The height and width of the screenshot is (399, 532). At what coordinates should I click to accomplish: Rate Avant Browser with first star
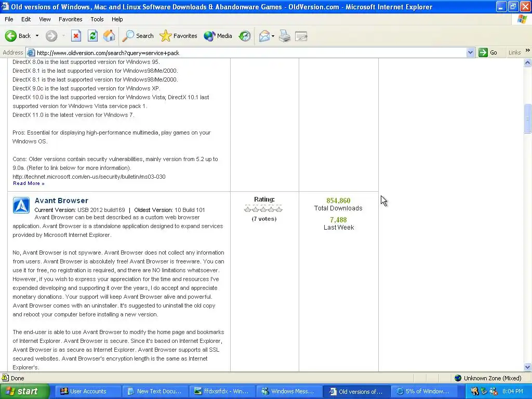coord(248,209)
